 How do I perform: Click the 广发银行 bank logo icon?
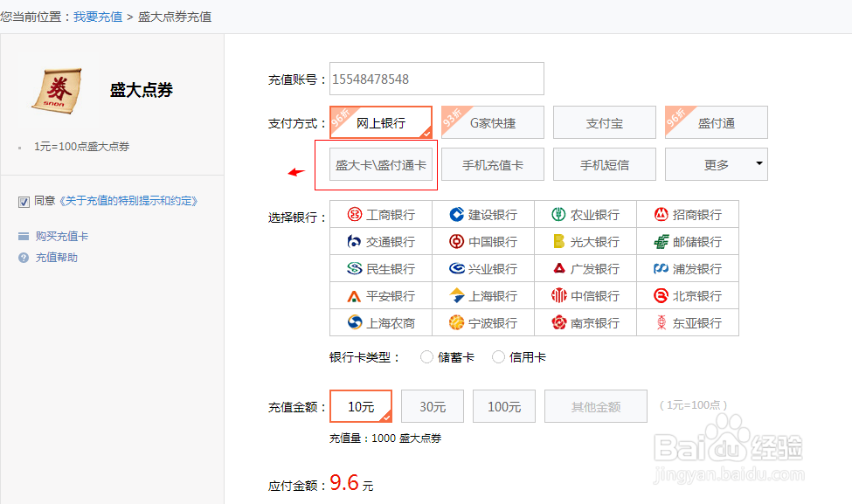[558, 268]
